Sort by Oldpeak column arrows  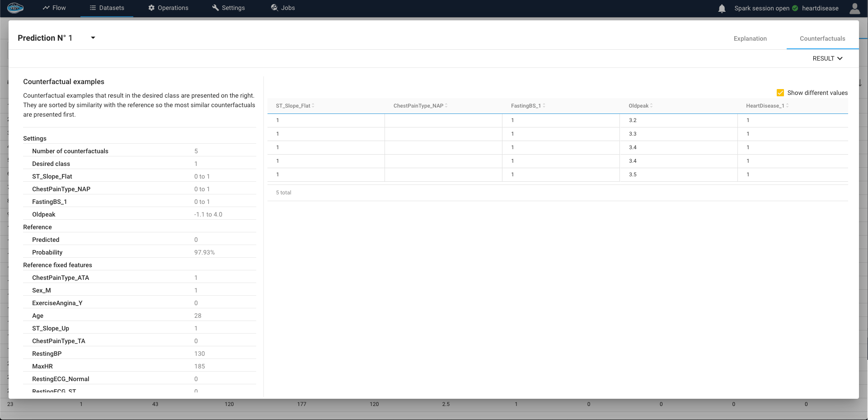(x=651, y=106)
